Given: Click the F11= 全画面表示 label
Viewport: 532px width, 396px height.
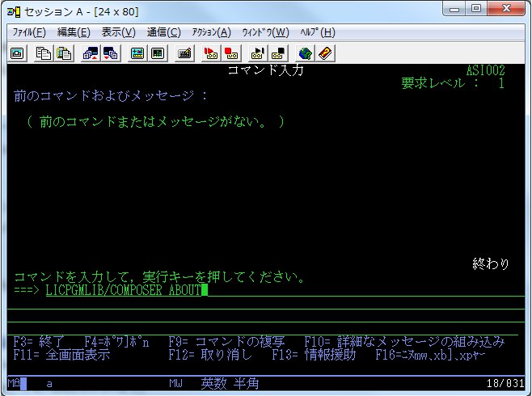Looking at the screenshot, I should pyautogui.click(x=61, y=355).
